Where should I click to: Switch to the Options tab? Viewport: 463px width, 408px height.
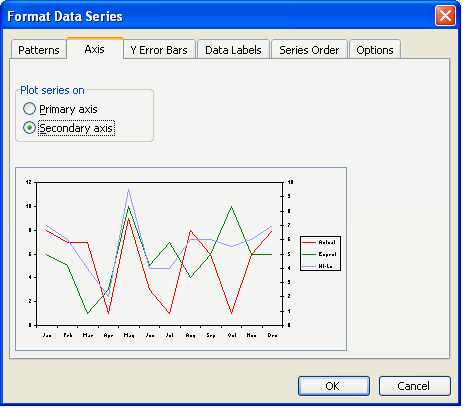point(375,50)
